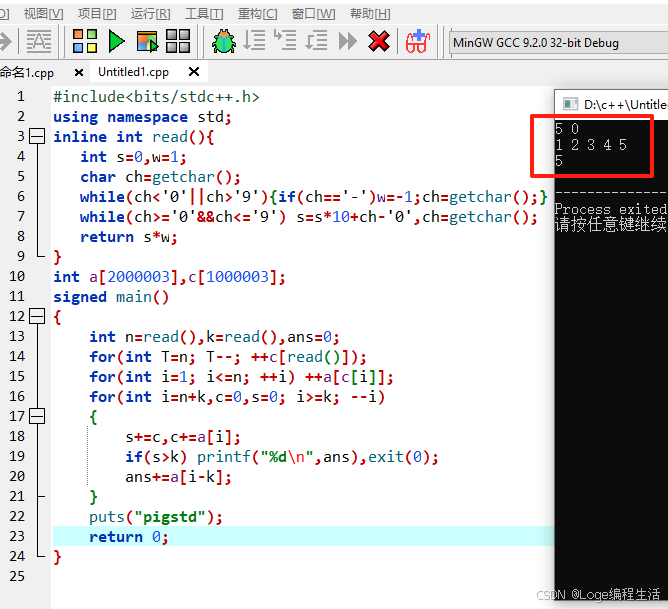The width and height of the screenshot is (668, 609).
Task: Click the Rebuild All grid icon
Action: click(178, 41)
